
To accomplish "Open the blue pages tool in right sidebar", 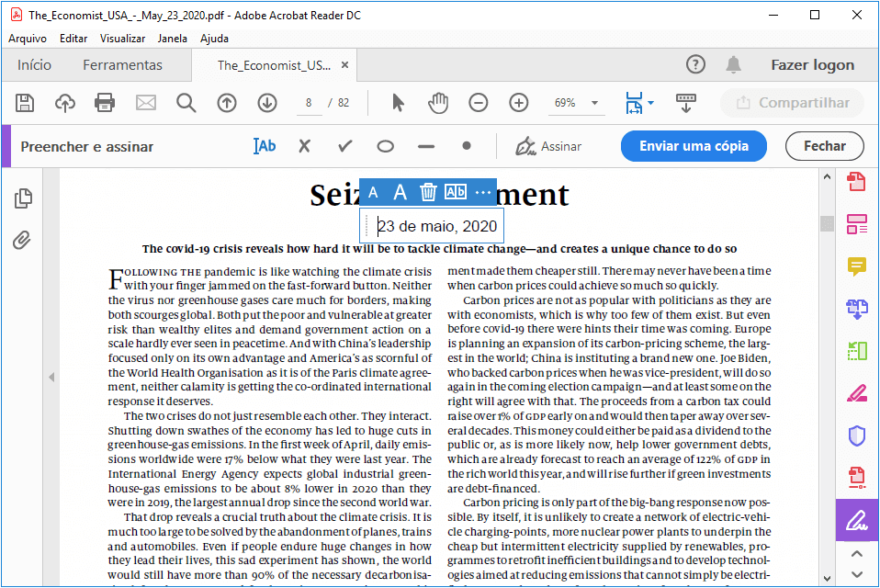I will coord(857,309).
